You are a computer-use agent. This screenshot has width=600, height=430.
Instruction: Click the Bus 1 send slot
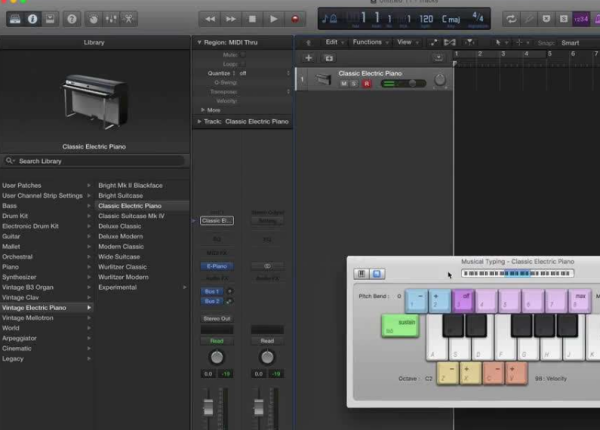click(x=212, y=291)
